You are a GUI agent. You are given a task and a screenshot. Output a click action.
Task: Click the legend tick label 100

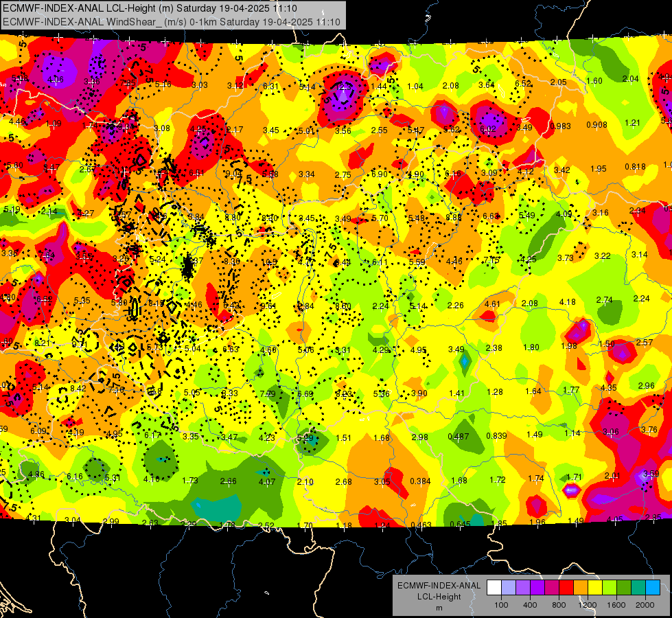[501, 605]
